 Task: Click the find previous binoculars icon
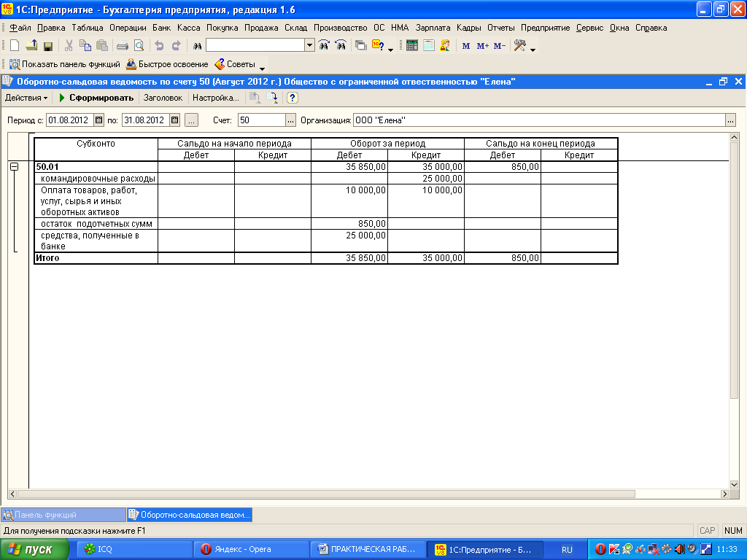[324, 46]
